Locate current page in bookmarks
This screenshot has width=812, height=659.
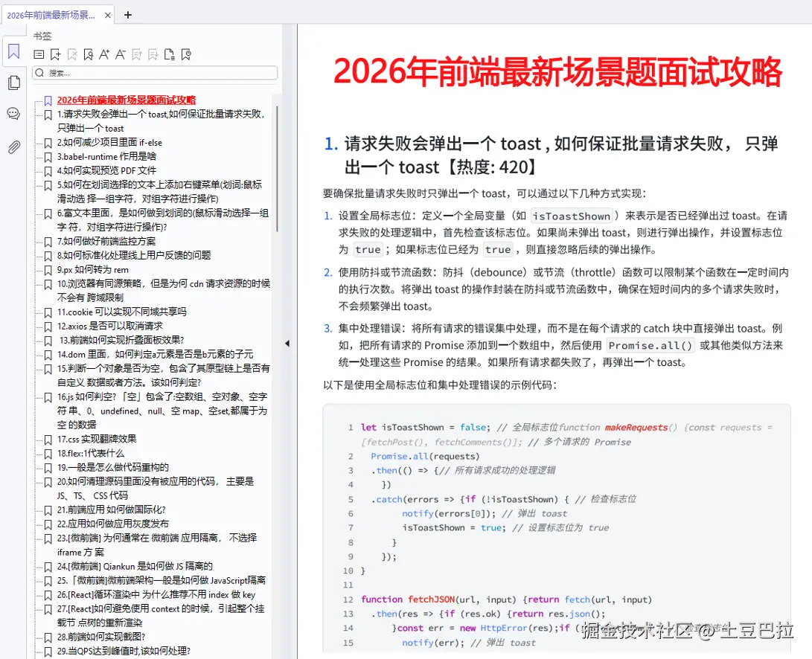pyautogui.click(x=89, y=54)
